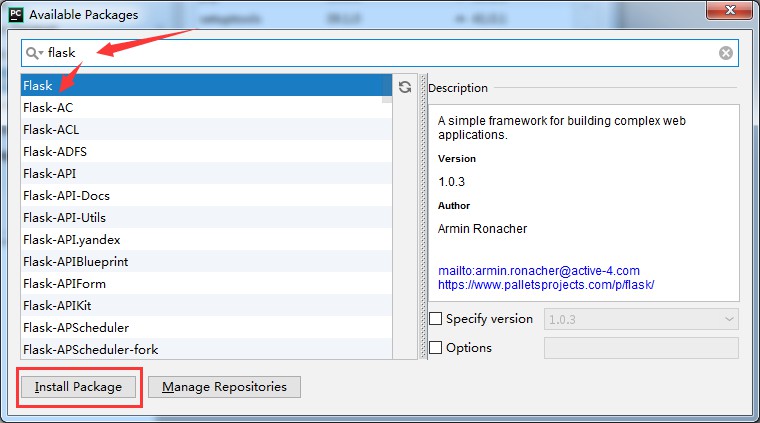Click the Options text input field

click(640, 348)
